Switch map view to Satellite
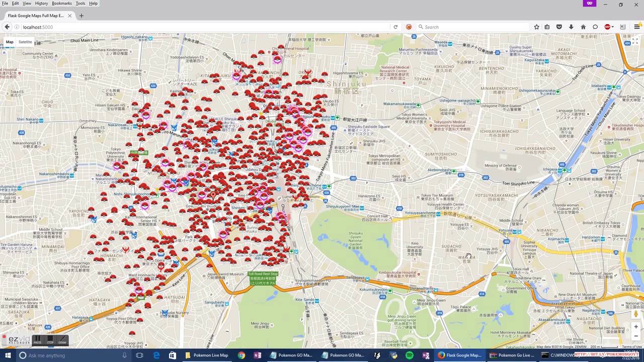Image resolution: width=644 pixels, height=362 pixels. click(25, 42)
